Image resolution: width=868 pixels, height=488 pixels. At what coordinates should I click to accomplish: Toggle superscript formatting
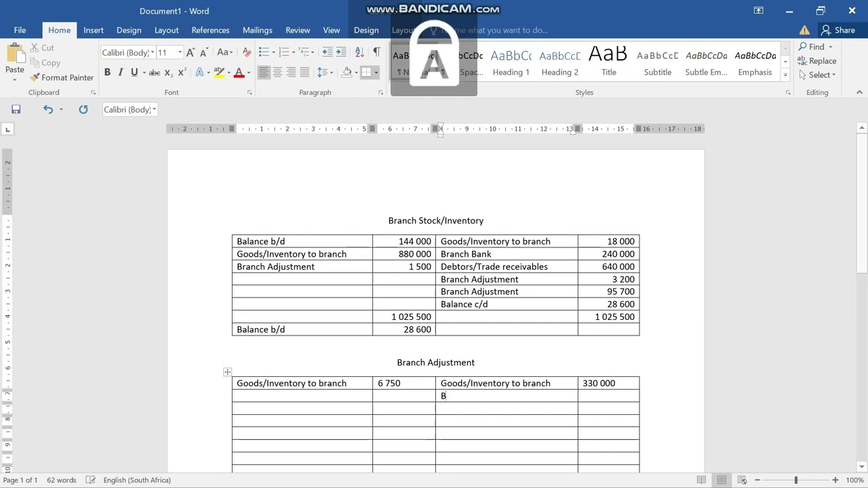182,73
